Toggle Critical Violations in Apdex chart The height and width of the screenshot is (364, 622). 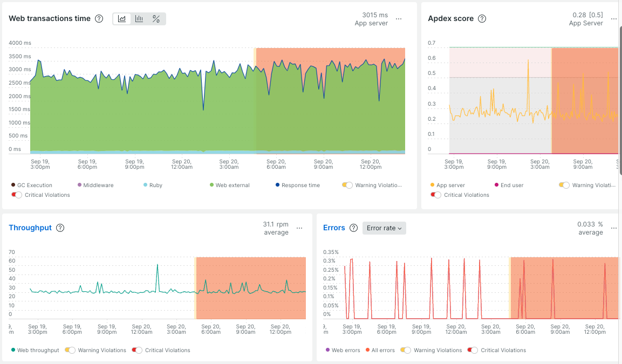[435, 195]
